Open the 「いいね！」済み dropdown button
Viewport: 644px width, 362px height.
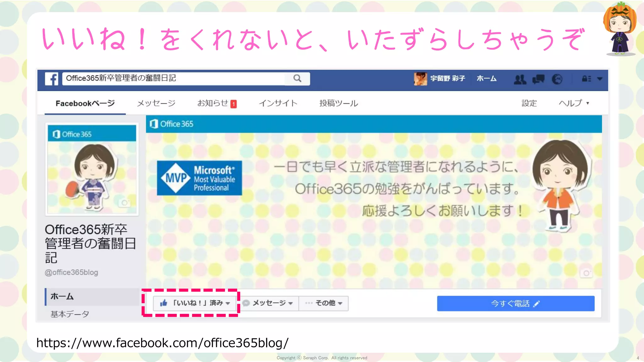(x=195, y=303)
